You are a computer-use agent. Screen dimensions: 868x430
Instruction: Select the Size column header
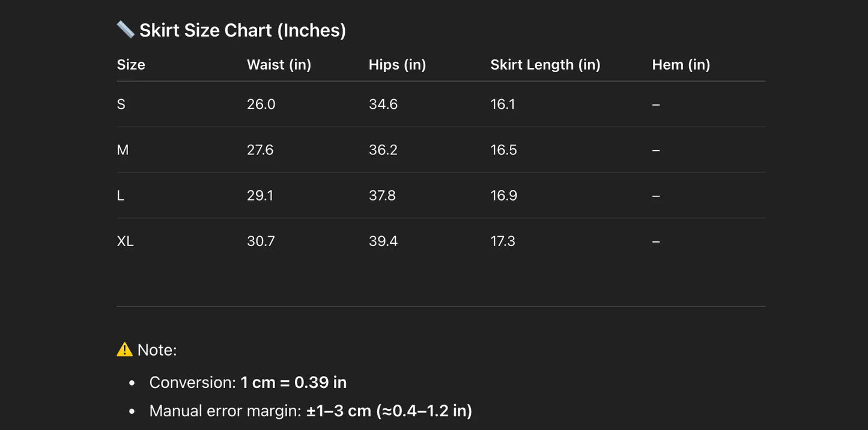[x=131, y=65]
